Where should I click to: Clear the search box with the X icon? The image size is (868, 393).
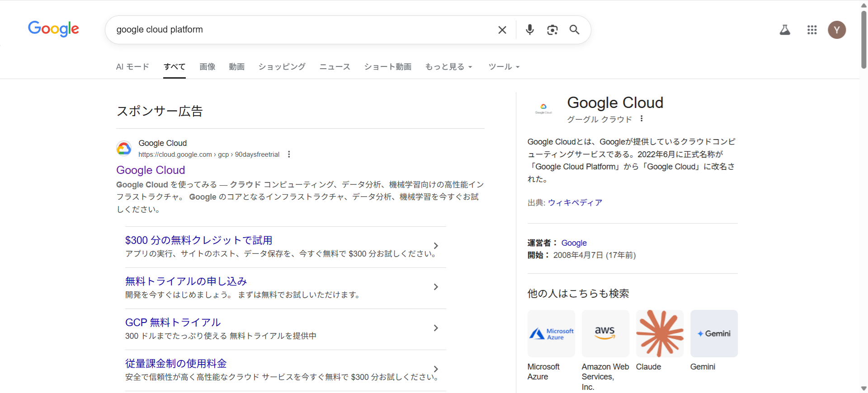(x=502, y=30)
